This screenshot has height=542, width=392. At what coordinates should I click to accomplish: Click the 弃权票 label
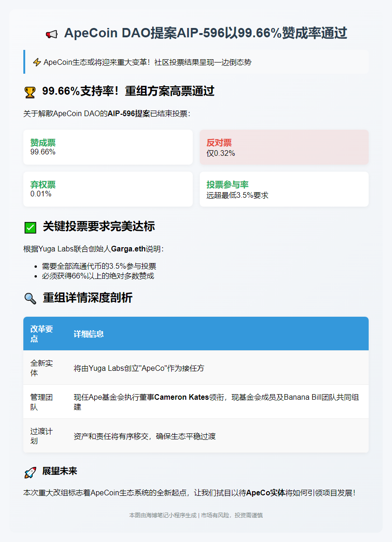tap(43, 185)
